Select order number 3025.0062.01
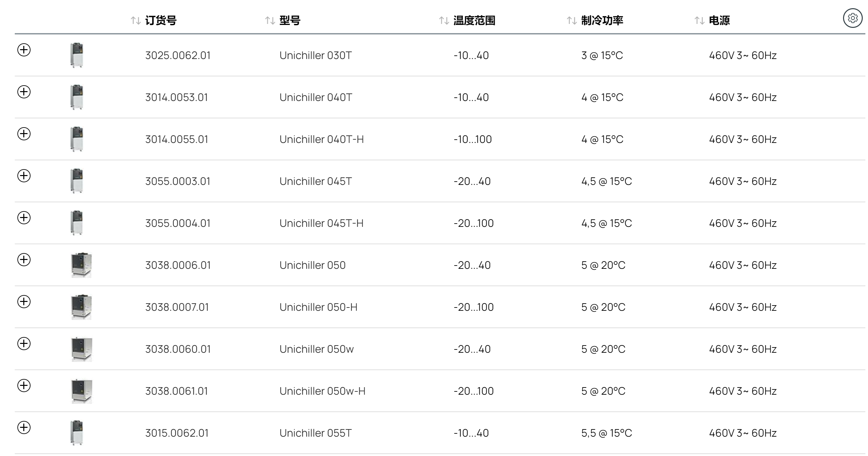 [178, 55]
